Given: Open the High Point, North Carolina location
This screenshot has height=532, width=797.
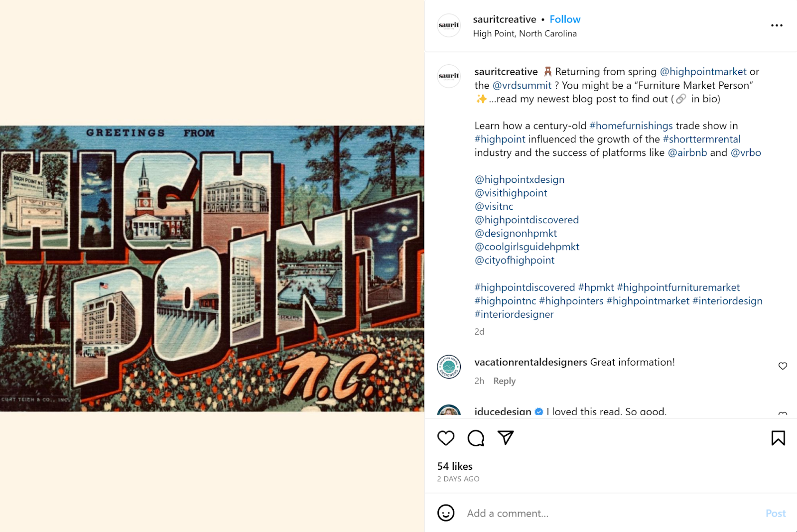Looking at the screenshot, I should coord(525,34).
